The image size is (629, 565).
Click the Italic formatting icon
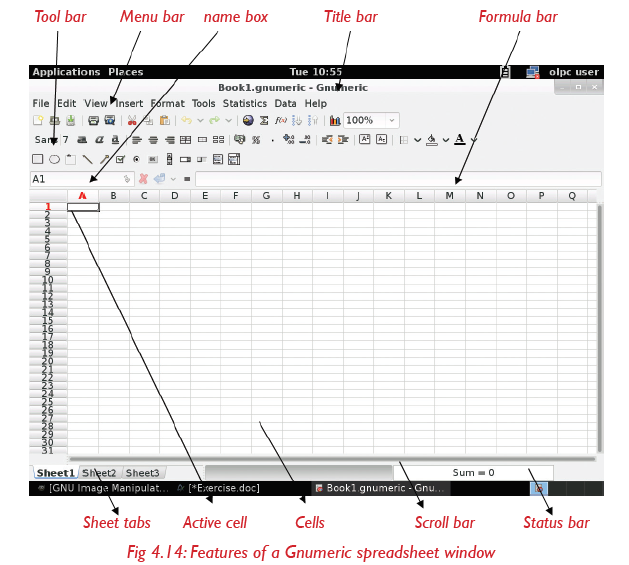(99, 140)
